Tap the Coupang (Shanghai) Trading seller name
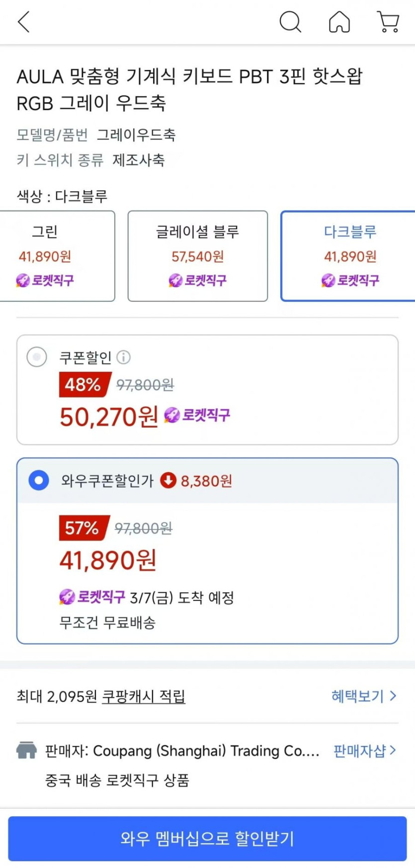The width and height of the screenshot is (415, 868). (206, 751)
